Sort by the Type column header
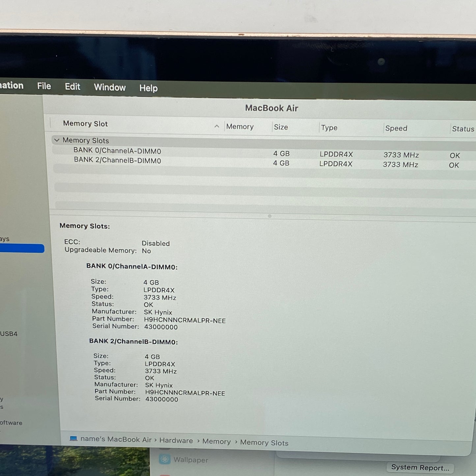 [x=329, y=127]
